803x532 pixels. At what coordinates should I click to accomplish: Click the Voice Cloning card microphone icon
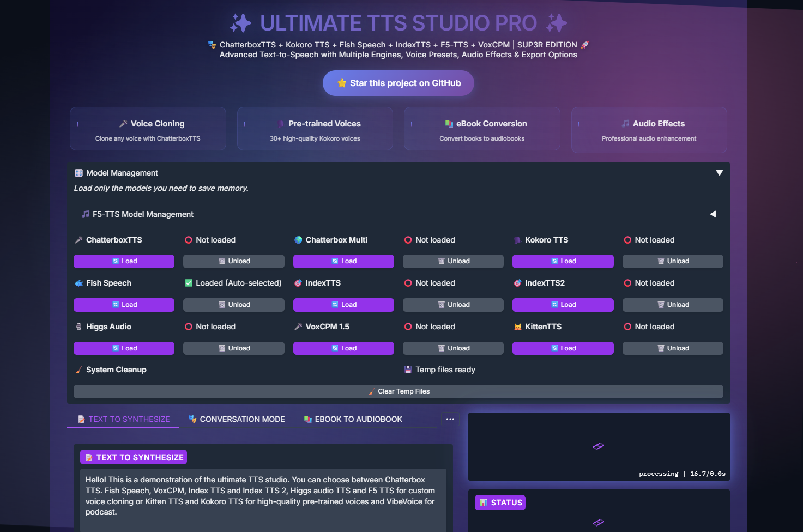click(x=123, y=124)
